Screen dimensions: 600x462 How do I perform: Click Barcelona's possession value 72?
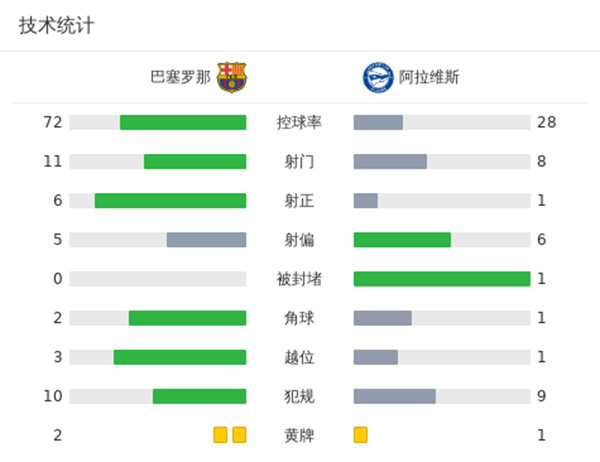point(53,122)
